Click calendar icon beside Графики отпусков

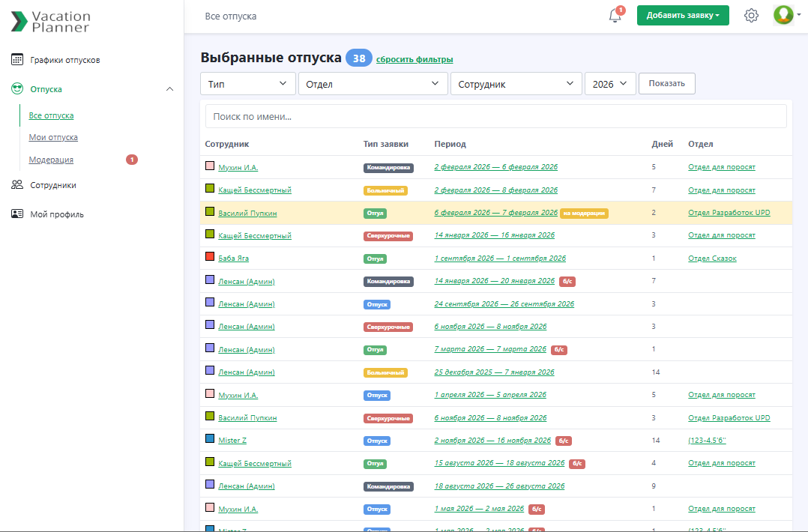point(17,60)
